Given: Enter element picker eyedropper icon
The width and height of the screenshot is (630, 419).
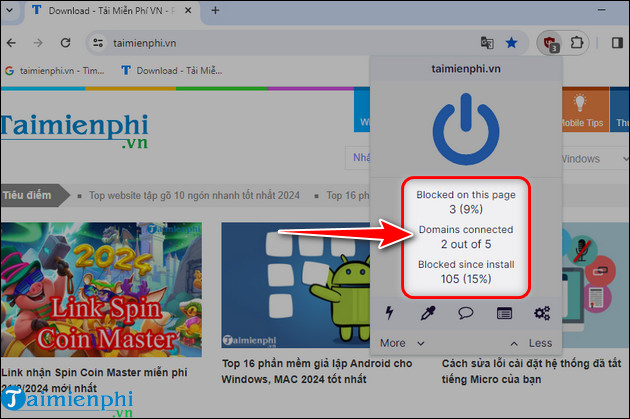Looking at the screenshot, I should 428,313.
